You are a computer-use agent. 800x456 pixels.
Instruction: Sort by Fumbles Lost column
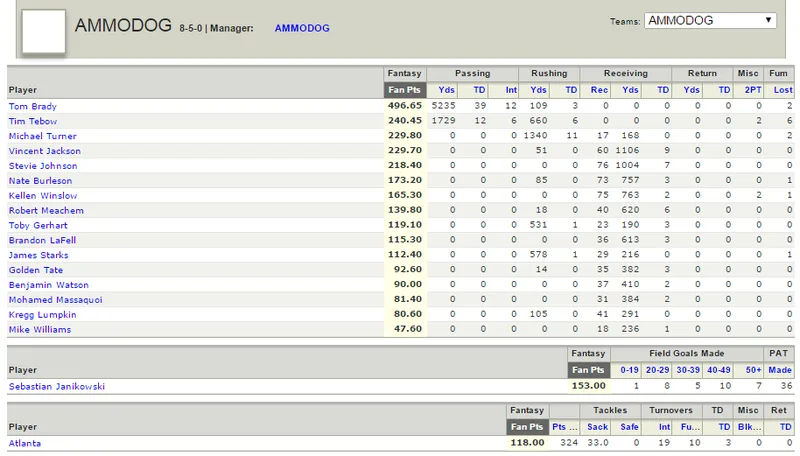point(783,90)
